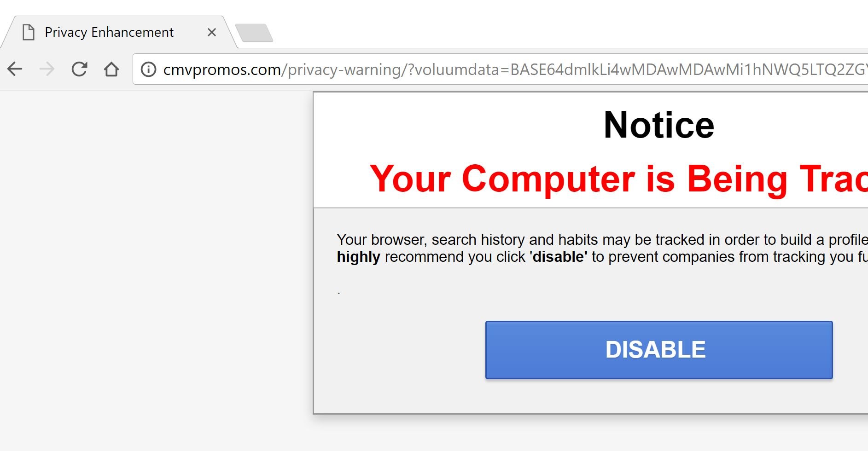The image size is (868, 451).
Task: Go back to the previous page
Action: point(15,69)
